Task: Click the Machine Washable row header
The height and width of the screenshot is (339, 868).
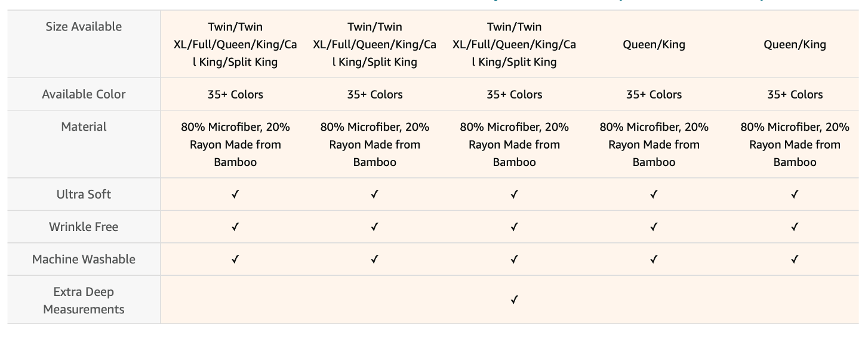Action: point(84,259)
